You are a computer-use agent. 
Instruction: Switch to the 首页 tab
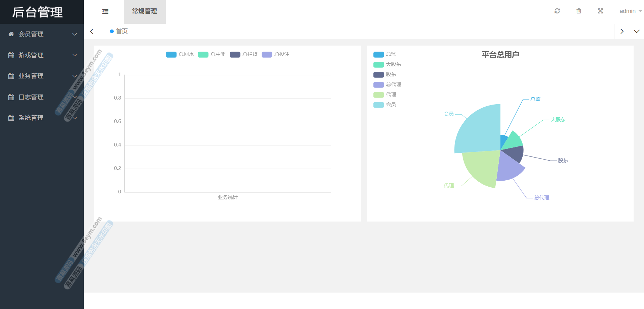click(119, 31)
